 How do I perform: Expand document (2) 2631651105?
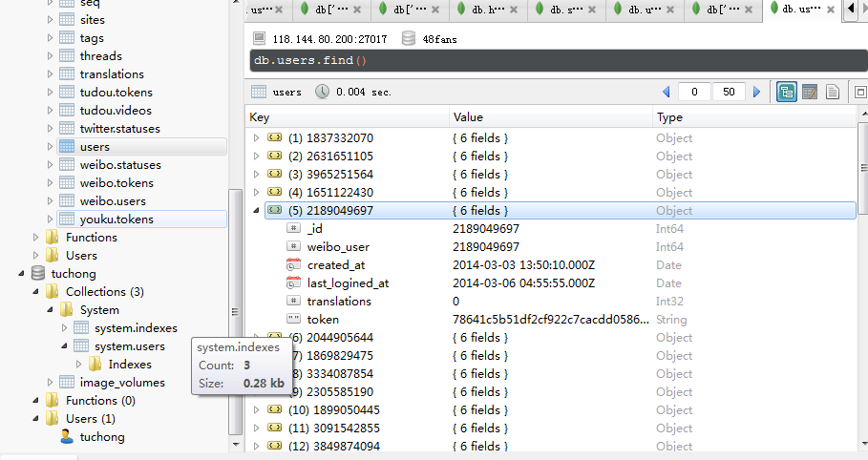(256, 157)
